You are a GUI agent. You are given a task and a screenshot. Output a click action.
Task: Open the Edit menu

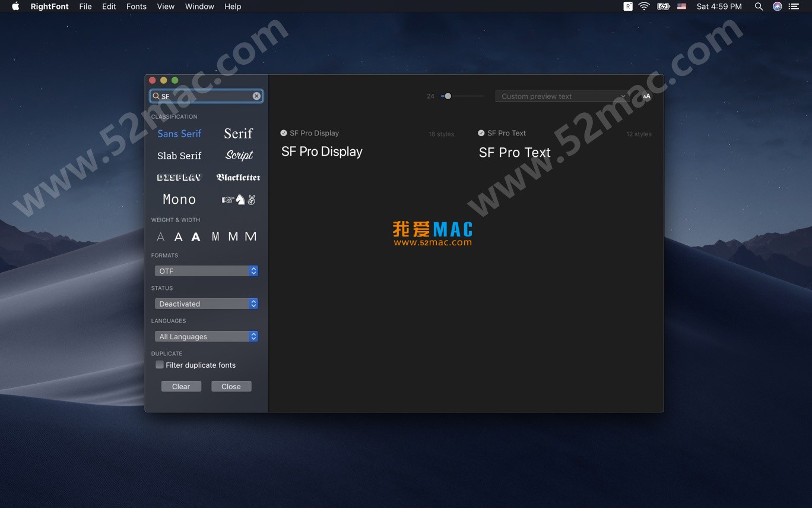(x=109, y=7)
